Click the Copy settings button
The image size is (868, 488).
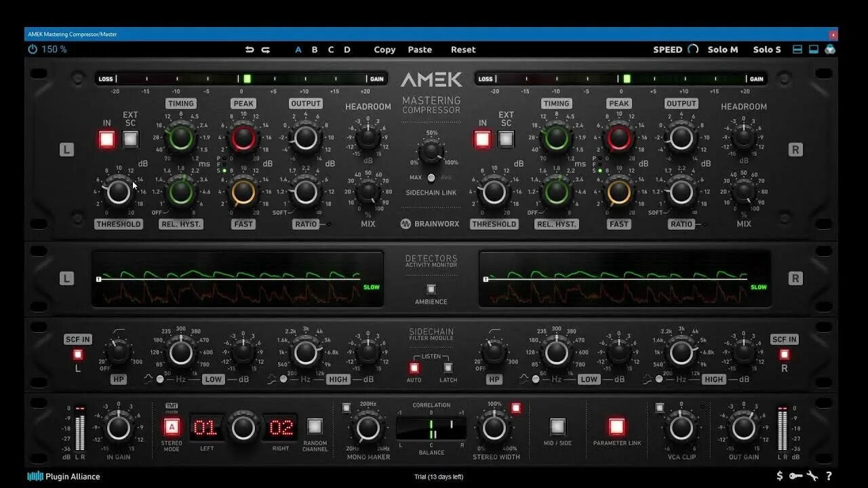384,49
